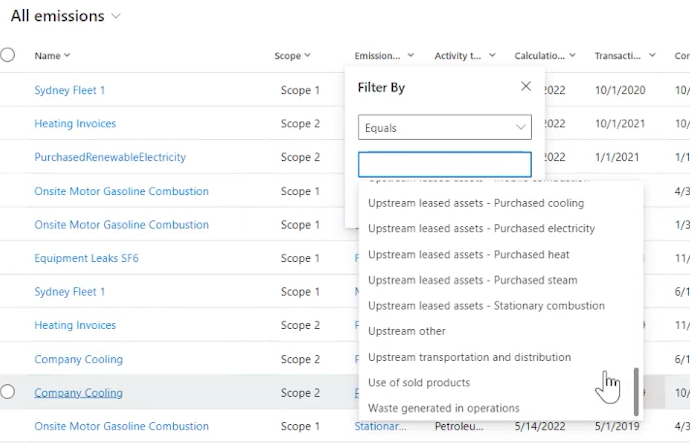Open the Heating Invoices record below second Sydney Fleet
The height and width of the screenshot is (445, 690).
point(75,325)
